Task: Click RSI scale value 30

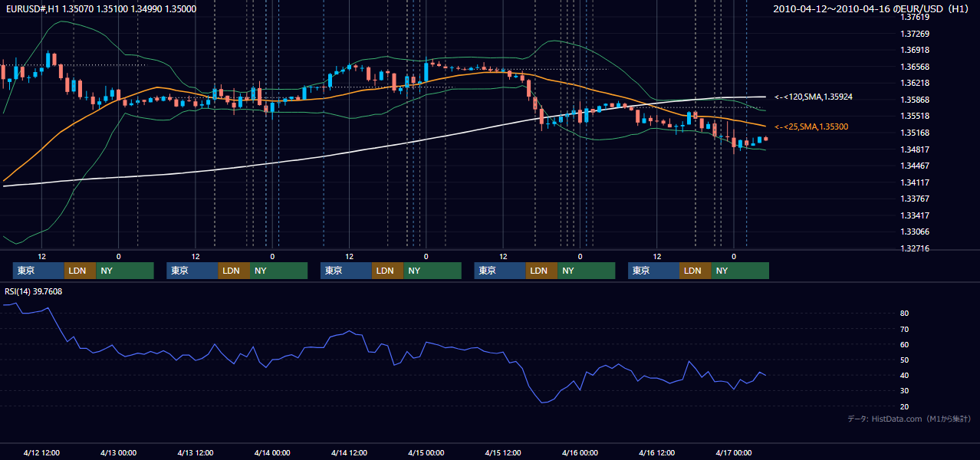Action: pyautogui.click(x=905, y=391)
